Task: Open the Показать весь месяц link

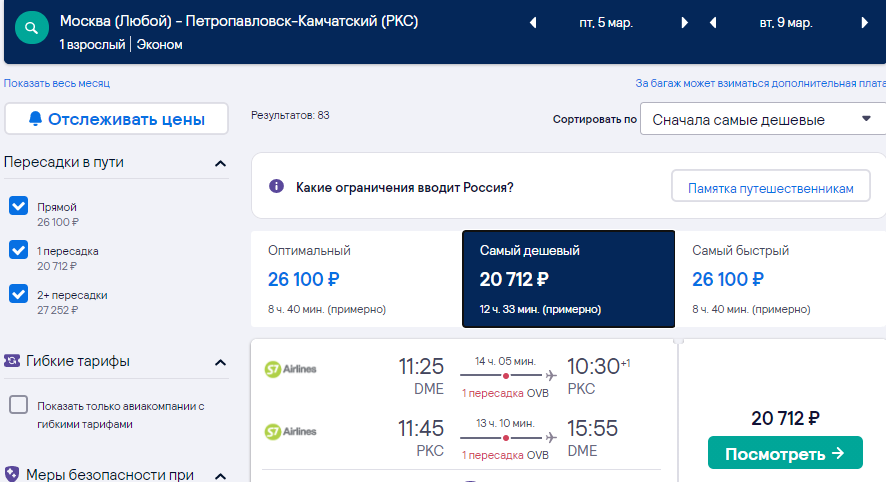Action: [57, 83]
